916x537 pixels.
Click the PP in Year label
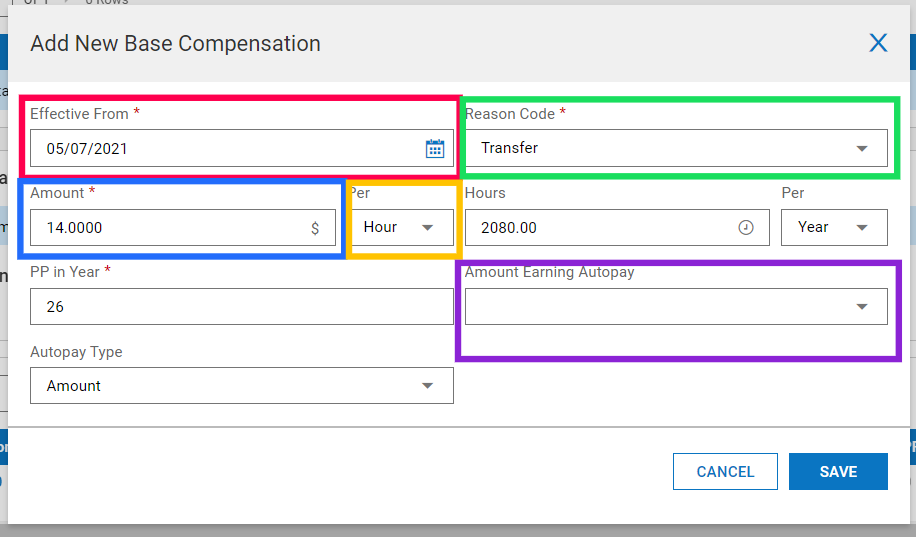pos(65,272)
